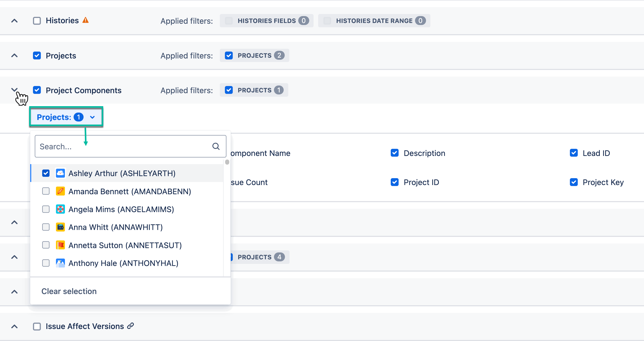Click Amanda Bennett project avatar icon
The image size is (644, 341).
coord(60,191)
